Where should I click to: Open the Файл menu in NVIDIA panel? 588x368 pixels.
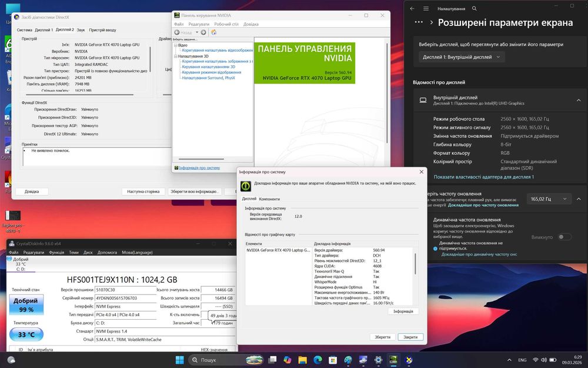pyautogui.click(x=179, y=24)
